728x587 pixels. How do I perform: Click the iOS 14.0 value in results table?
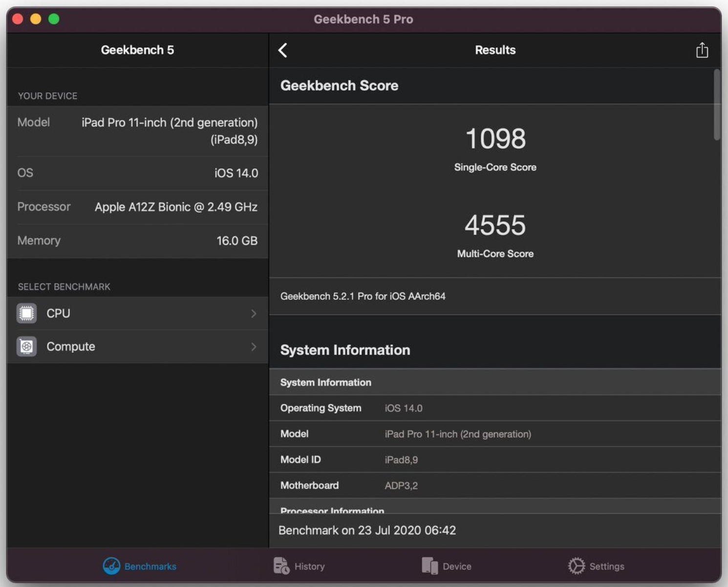coord(404,408)
